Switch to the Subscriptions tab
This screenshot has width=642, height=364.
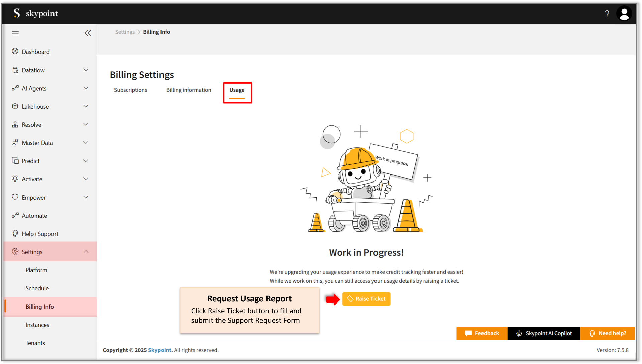pyautogui.click(x=130, y=90)
